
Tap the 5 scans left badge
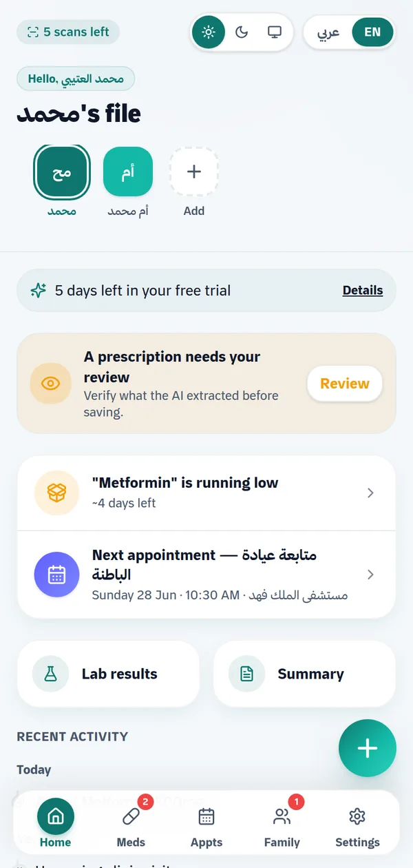(68, 32)
